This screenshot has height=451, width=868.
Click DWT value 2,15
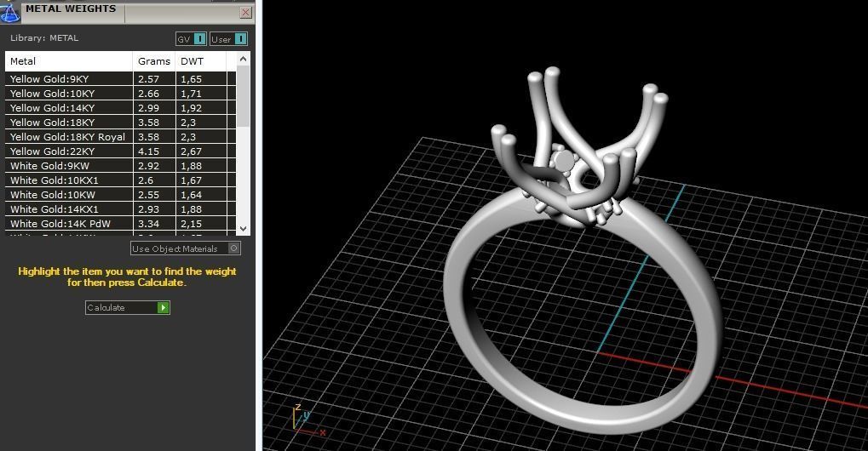point(191,223)
